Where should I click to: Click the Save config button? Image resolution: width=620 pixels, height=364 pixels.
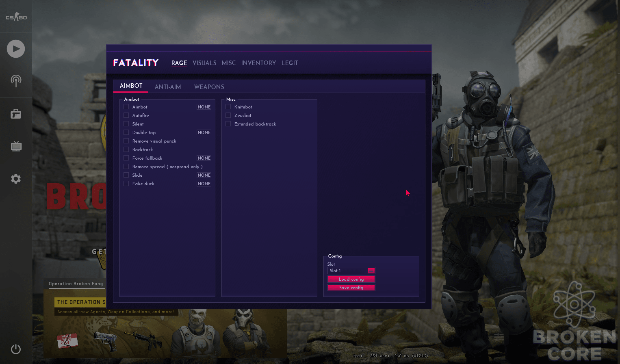351,288
